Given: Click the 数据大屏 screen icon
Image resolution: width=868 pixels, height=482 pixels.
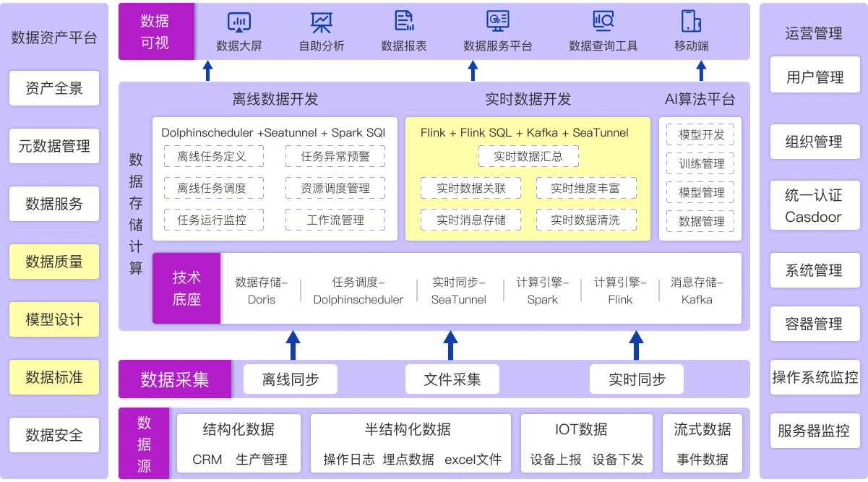Looking at the screenshot, I should (x=239, y=22).
